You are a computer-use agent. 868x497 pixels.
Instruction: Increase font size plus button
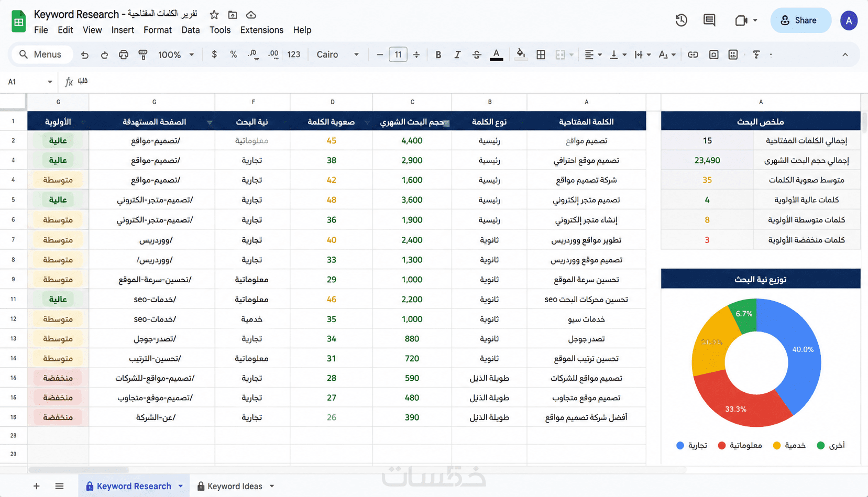(416, 54)
